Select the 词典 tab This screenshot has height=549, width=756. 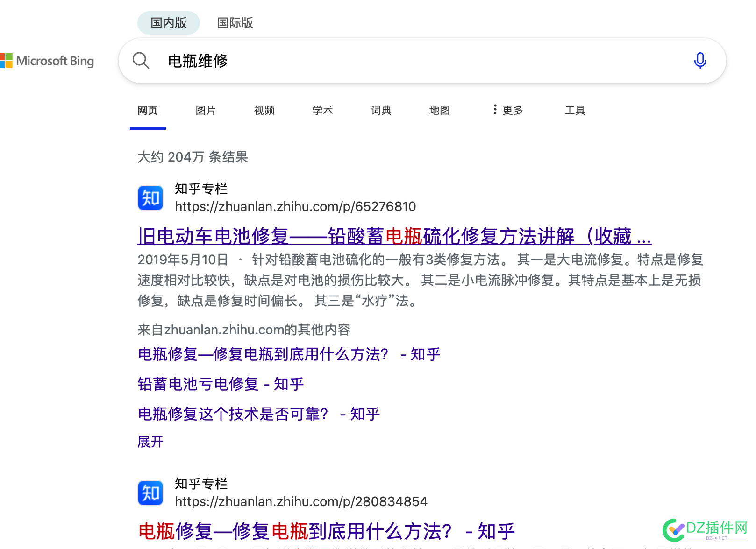[x=381, y=110]
